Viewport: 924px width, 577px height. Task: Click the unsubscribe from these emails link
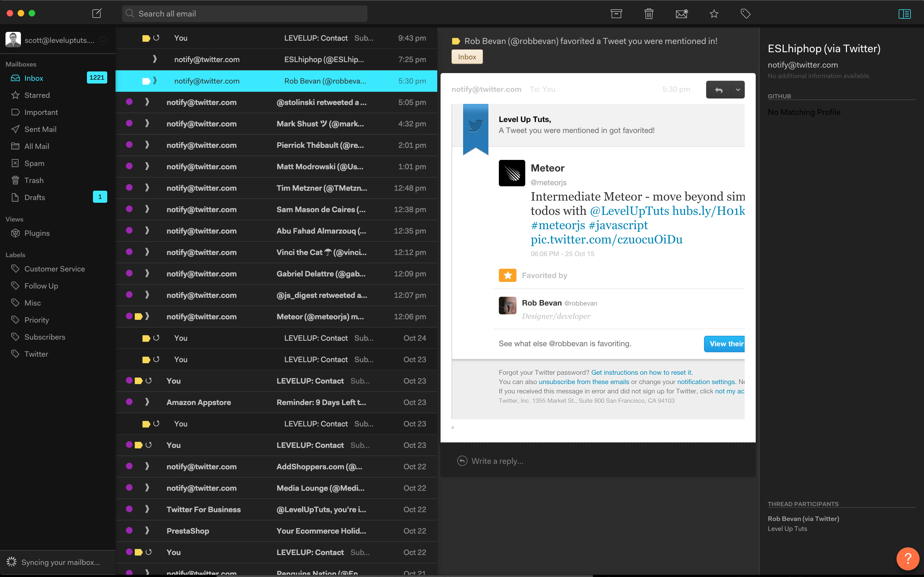584,382
